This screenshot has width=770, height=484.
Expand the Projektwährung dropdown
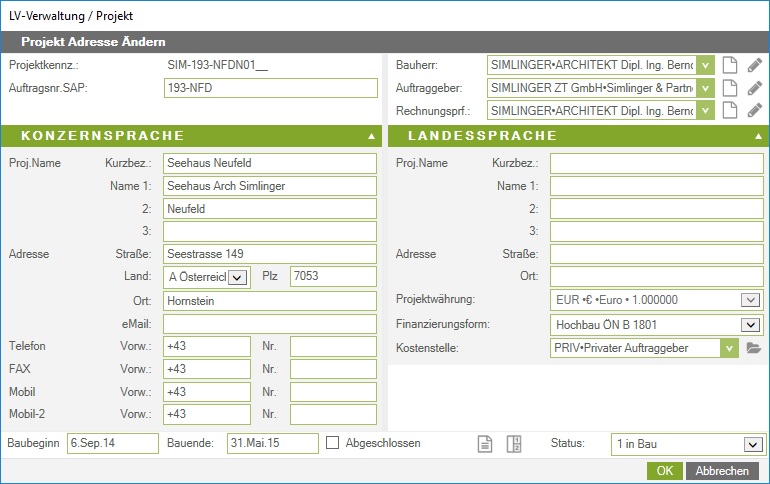[x=750, y=300]
